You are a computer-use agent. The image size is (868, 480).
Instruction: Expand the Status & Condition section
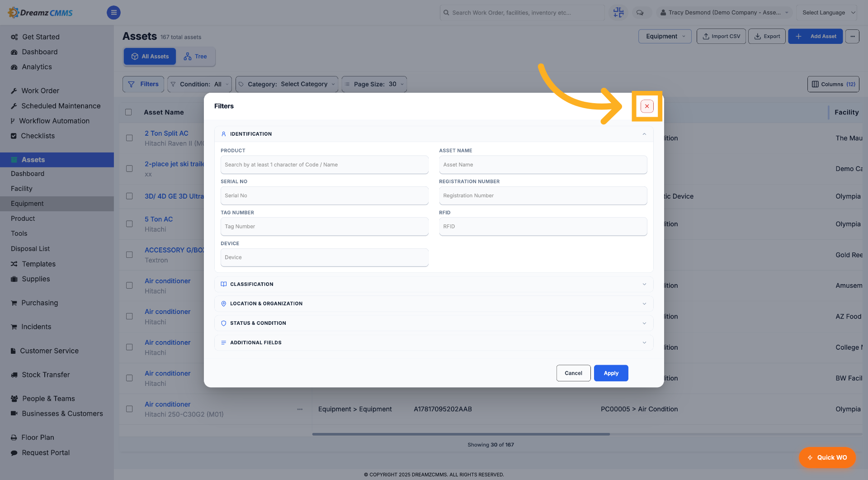coord(434,323)
